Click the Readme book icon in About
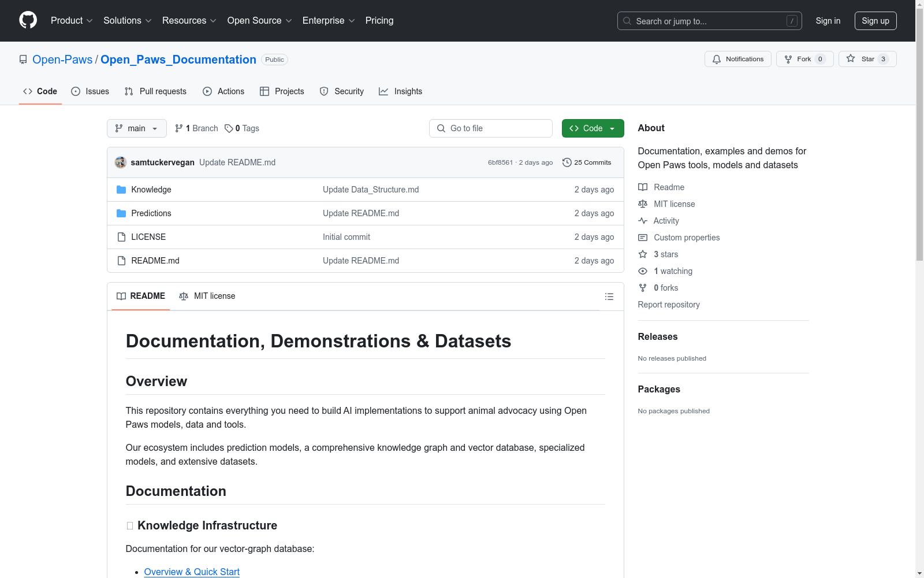The width and height of the screenshot is (924, 578). pos(643,187)
